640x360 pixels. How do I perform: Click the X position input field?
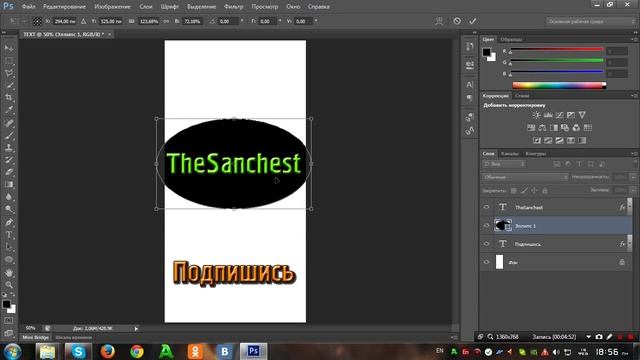pyautogui.click(x=65, y=21)
